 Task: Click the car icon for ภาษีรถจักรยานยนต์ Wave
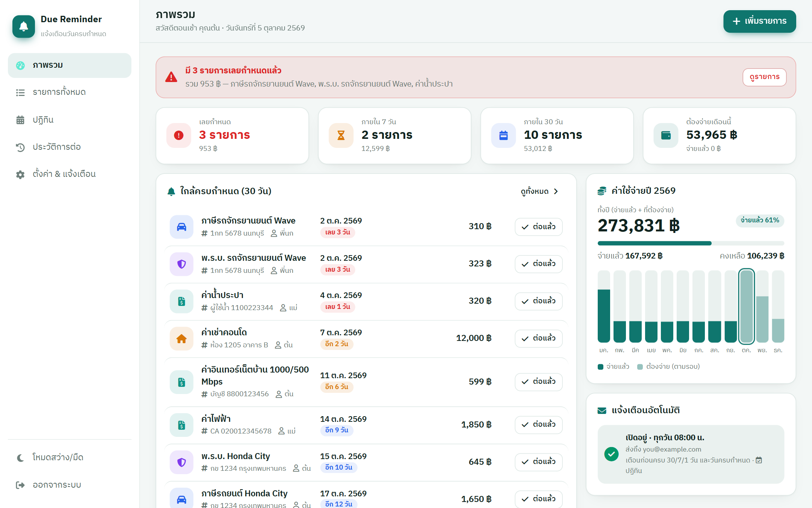182,227
